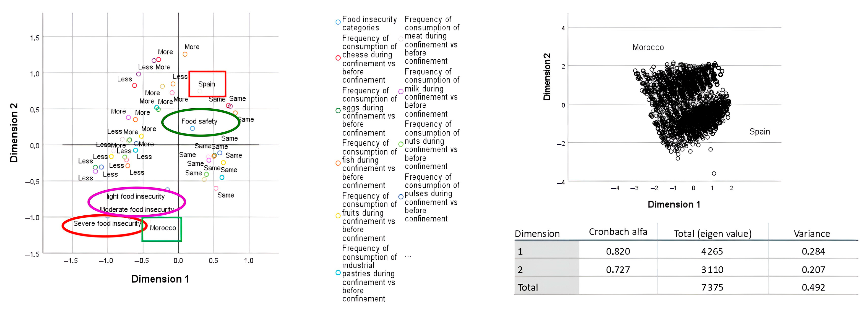
Task: Select the magenta milk consumption legend circle
Action: click(x=401, y=91)
